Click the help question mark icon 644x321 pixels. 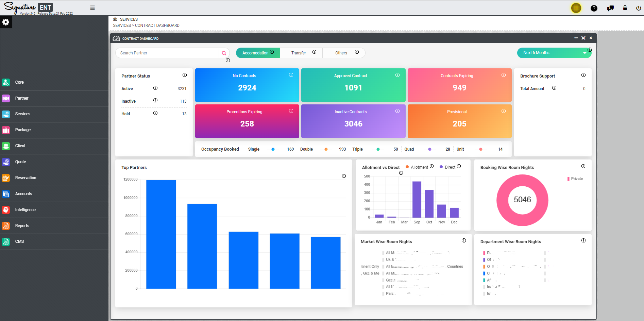(594, 8)
